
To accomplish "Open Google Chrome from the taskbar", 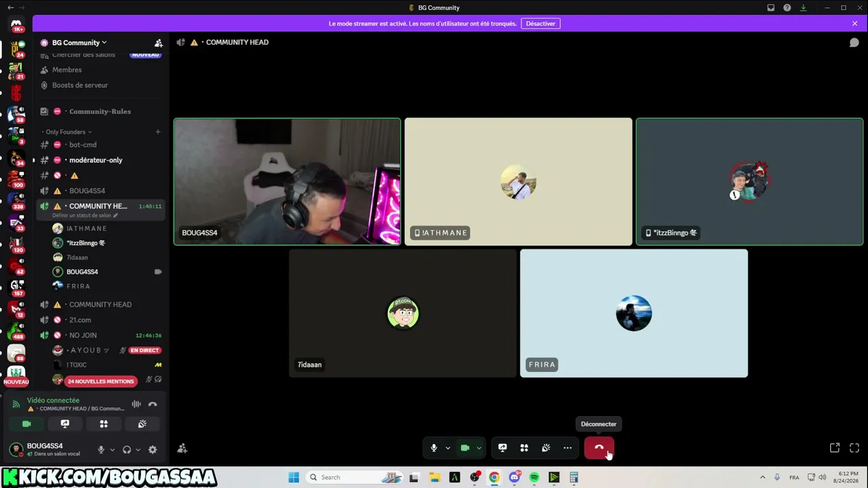I will (x=494, y=477).
